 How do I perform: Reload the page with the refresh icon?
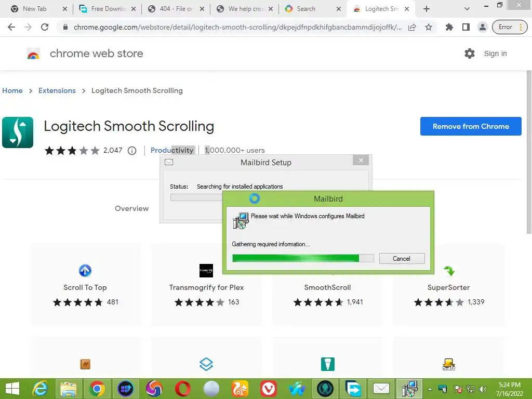[x=45, y=27]
